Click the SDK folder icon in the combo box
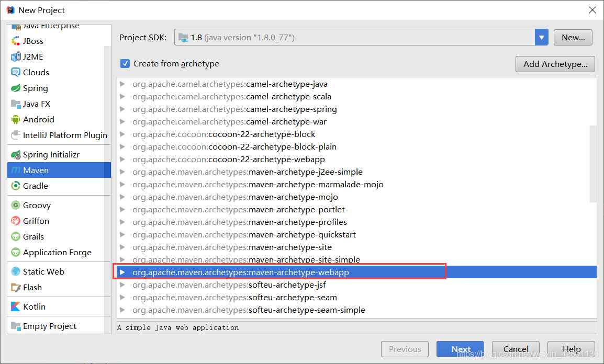 tap(183, 37)
